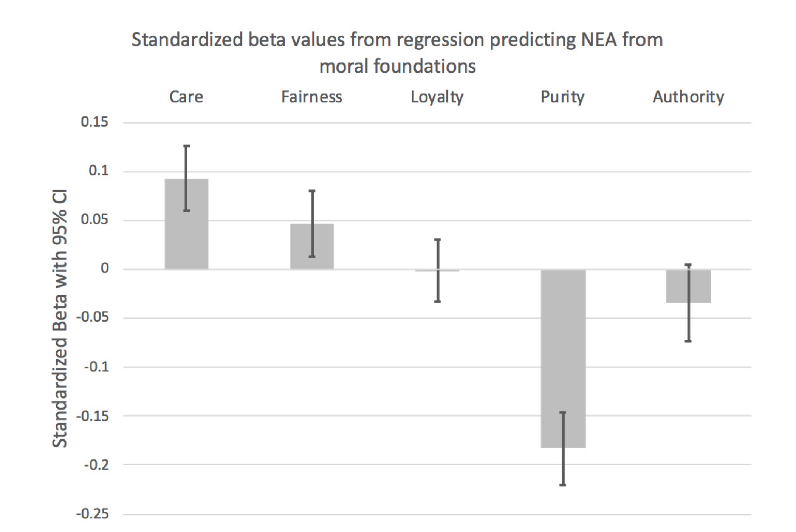The image size is (796, 532).
Task: Select the Fairness category label
Action: coord(311,97)
